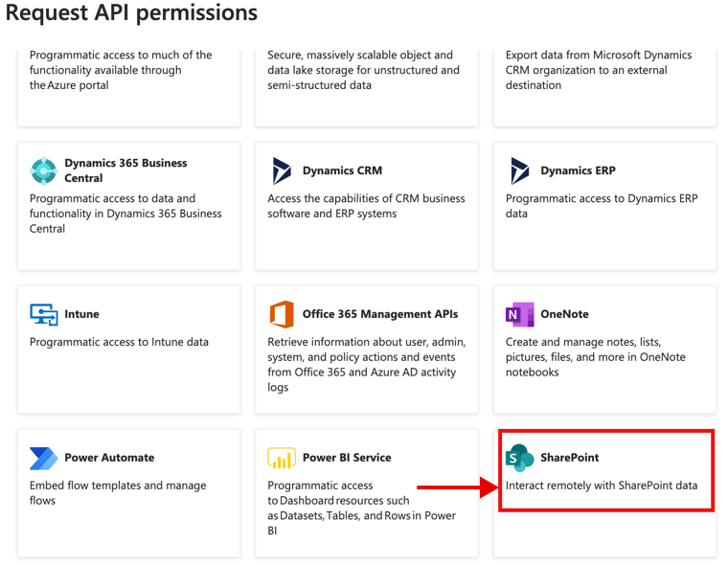Viewport: 728px width, 565px height.
Task: Click the Power BI chart icon
Action: (282, 458)
